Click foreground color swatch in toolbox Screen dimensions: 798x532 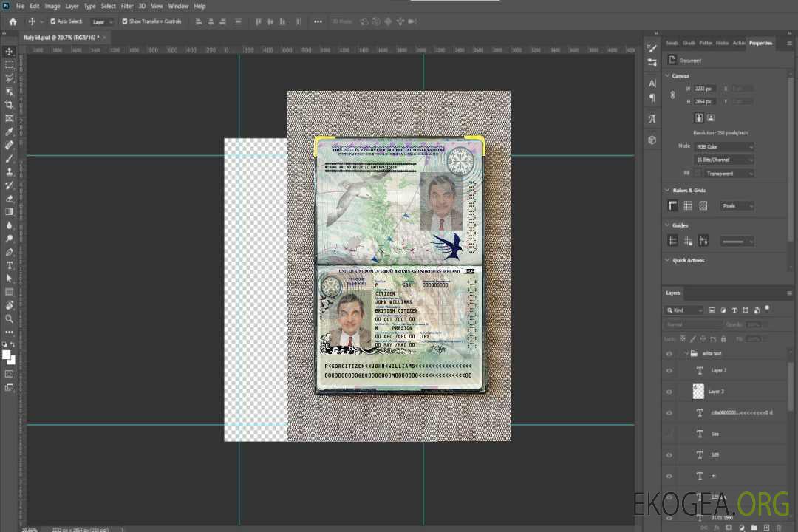coord(6,355)
